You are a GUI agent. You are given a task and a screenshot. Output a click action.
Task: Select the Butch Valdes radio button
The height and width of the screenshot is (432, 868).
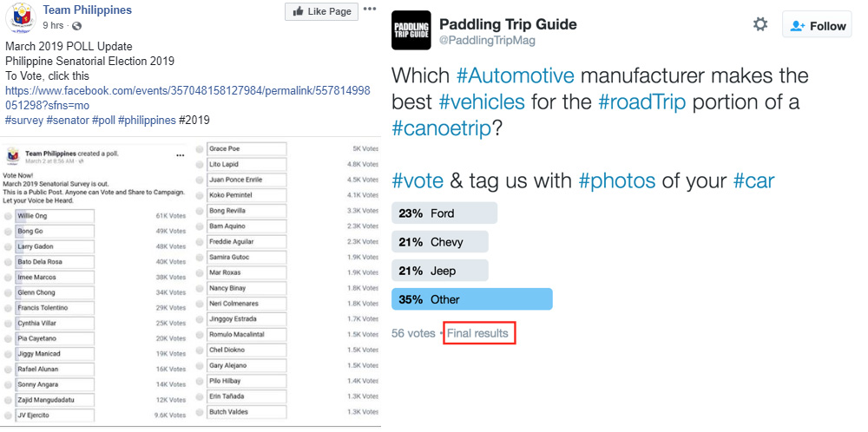click(200, 412)
